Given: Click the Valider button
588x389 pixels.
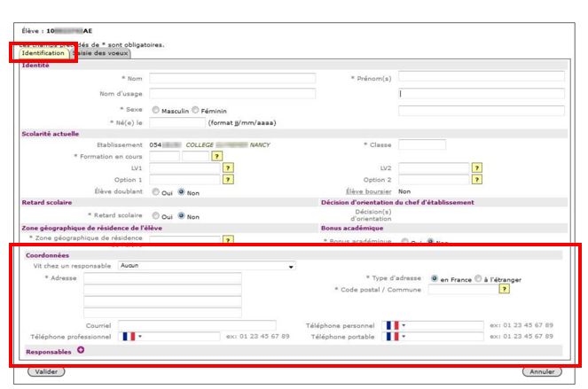Looking at the screenshot, I should pos(43,371).
